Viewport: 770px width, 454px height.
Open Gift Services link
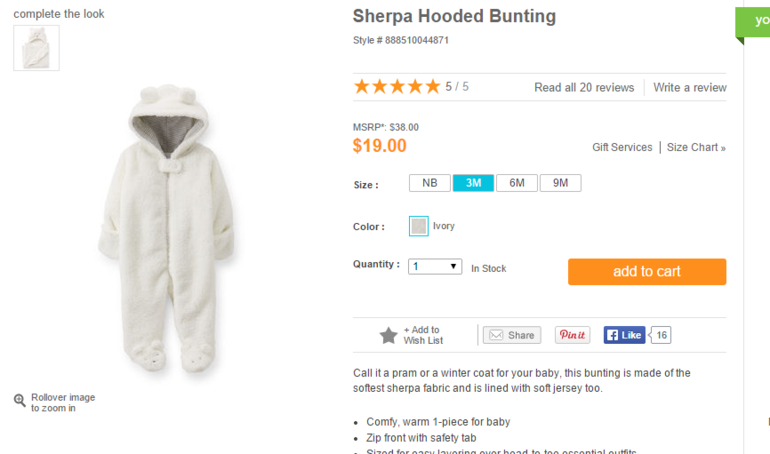(x=622, y=147)
